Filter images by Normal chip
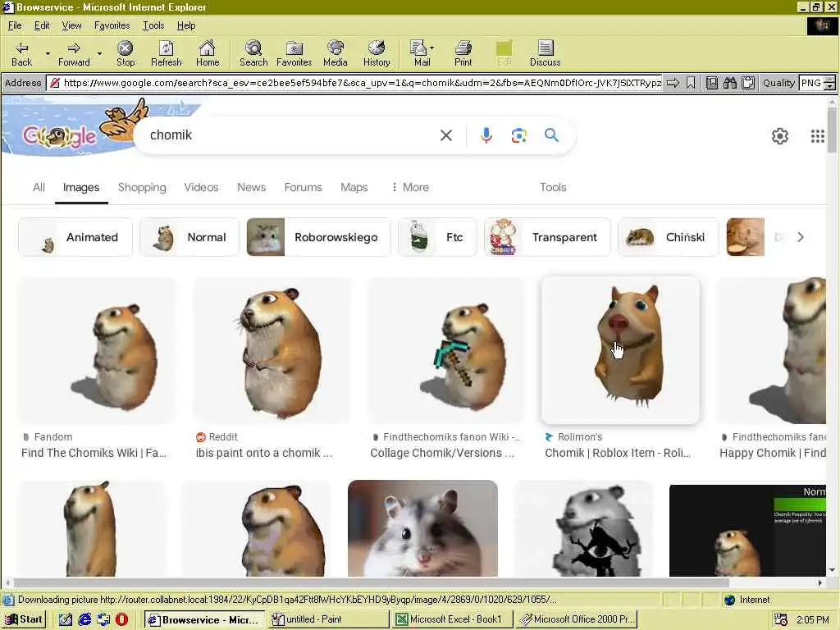This screenshot has height=630, width=840. coord(189,237)
